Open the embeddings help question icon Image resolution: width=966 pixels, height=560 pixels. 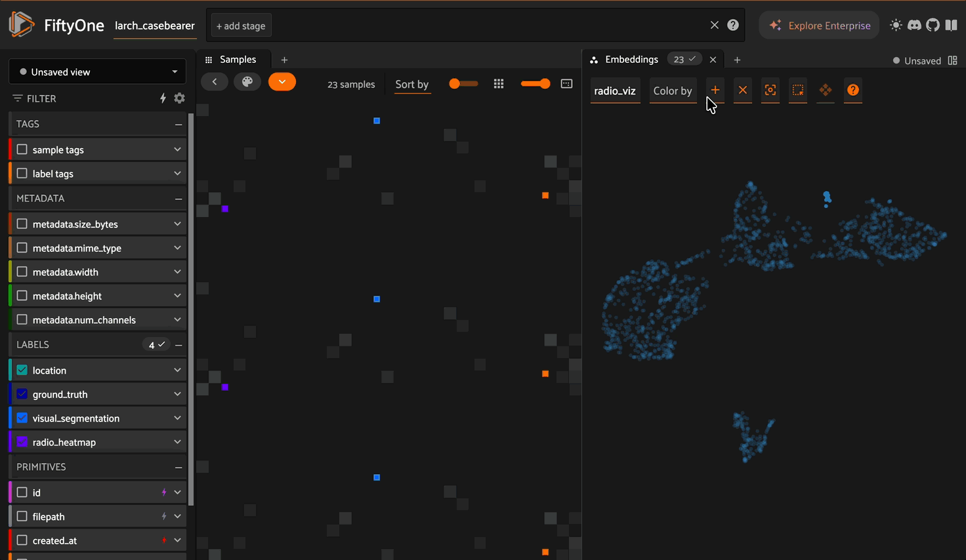tap(852, 90)
